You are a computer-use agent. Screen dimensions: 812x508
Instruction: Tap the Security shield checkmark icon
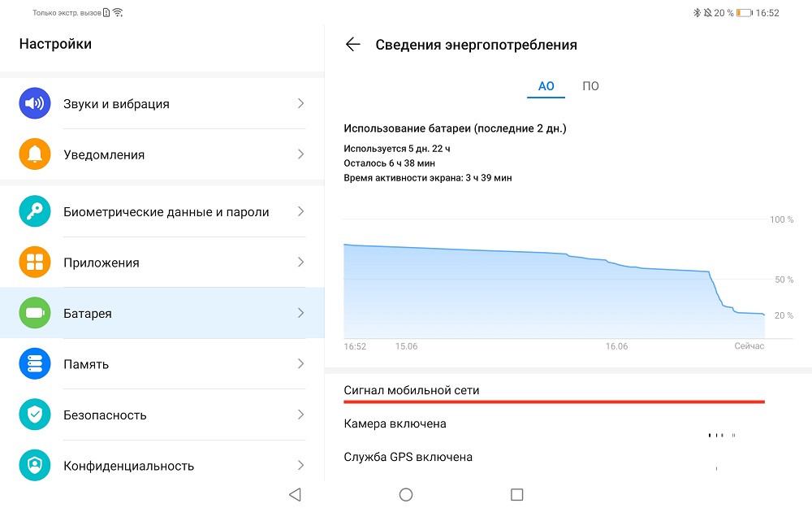tap(35, 415)
